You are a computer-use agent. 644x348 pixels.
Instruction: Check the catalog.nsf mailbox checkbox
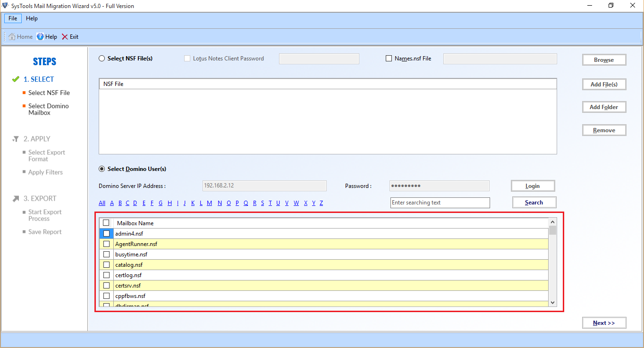point(106,264)
